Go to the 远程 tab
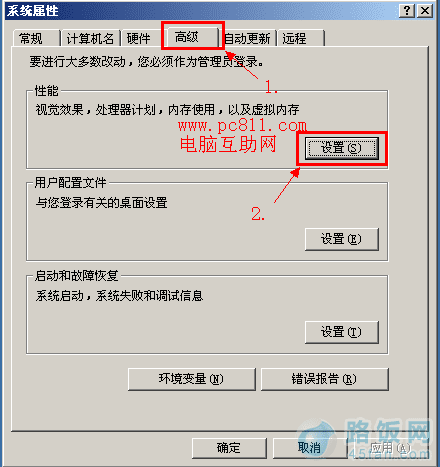The height and width of the screenshot is (467, 440). [x=301, y=38]
